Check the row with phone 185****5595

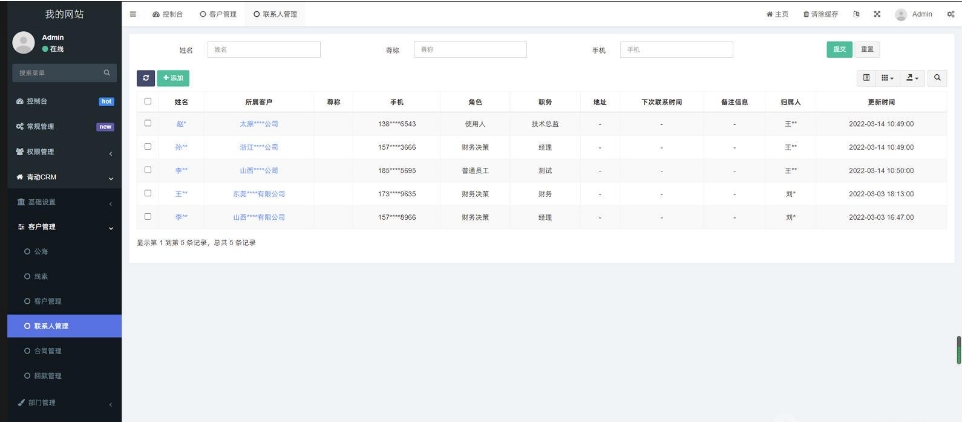coord(148,170)
